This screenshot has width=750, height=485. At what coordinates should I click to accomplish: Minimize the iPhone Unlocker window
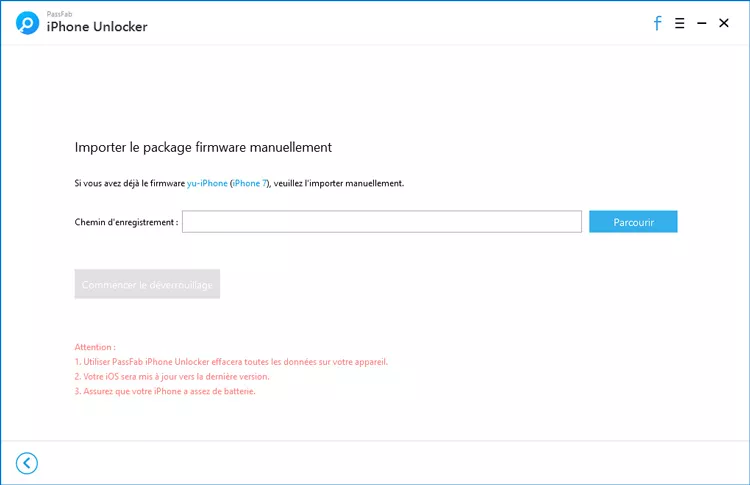point(702,23)
